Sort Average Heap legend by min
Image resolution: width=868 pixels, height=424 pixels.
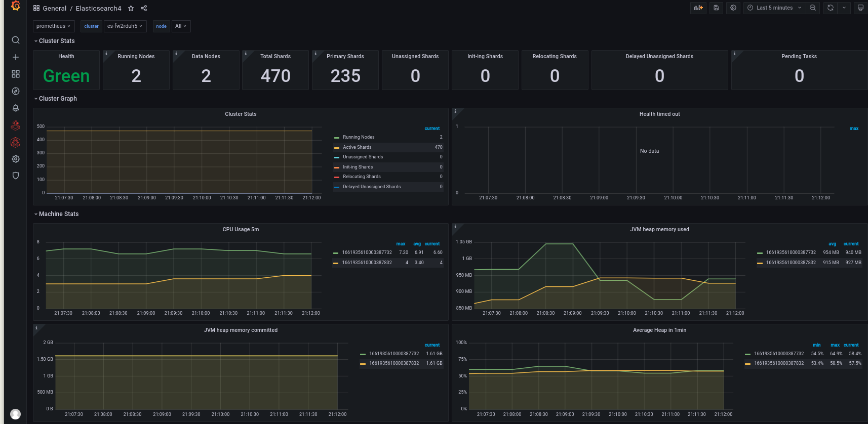point(816,345)
